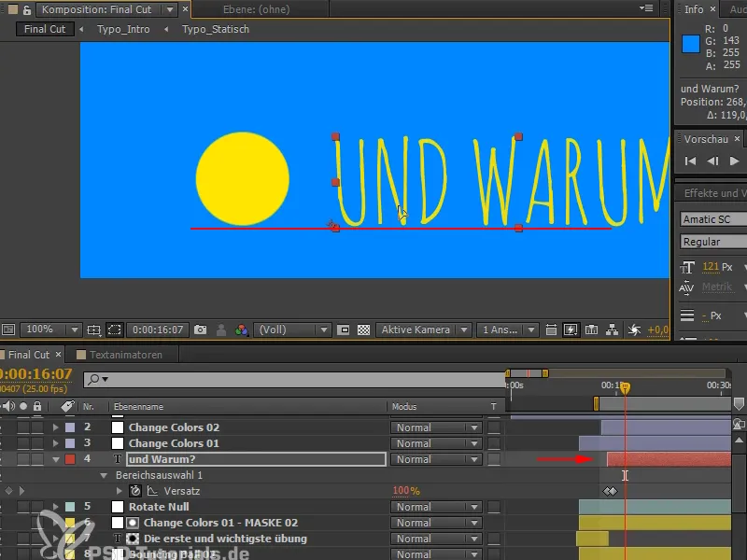Open the composition panel options menu icon
The width and height of the screenshot is (747, 560).
click(x=646, y=8)
